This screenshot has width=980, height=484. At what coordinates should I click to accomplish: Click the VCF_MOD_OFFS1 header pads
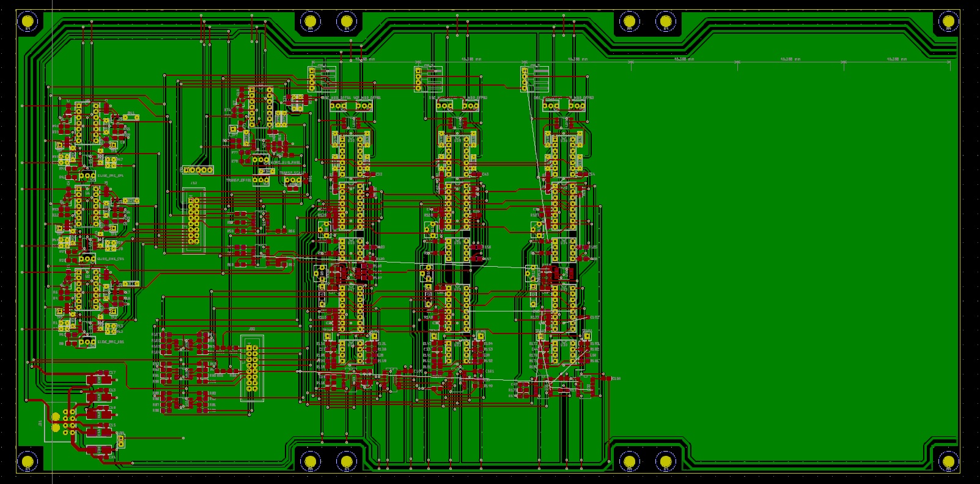[x=364, y=106]
